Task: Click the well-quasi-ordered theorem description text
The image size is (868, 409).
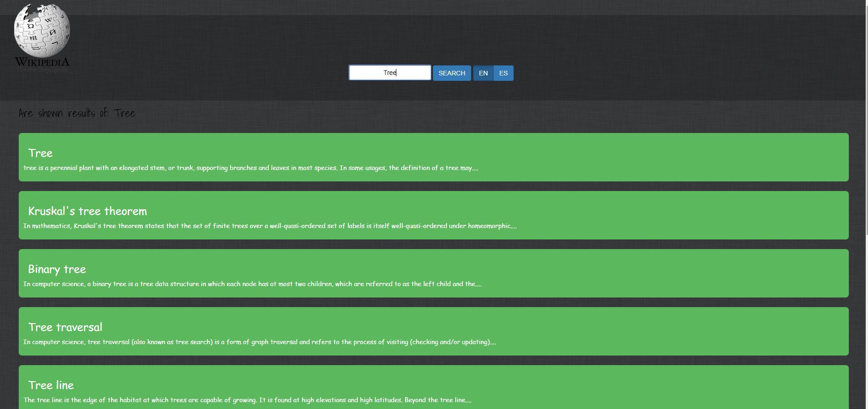Action: tap(270, 226)
